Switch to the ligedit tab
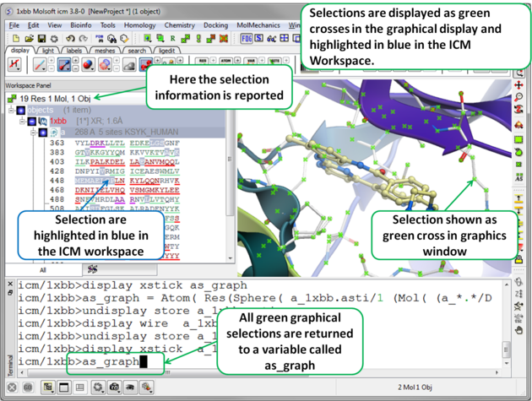532x401 pixels. [x=166, y=51]
